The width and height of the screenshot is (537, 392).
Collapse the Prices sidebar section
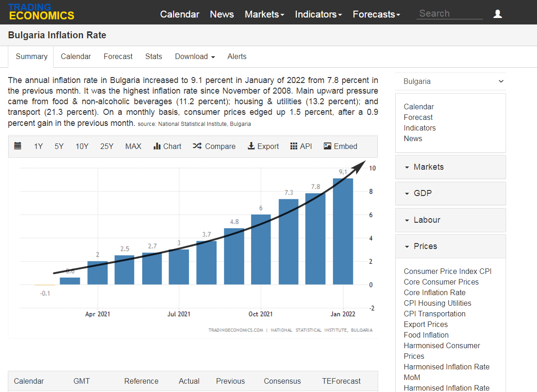[450, 246]
